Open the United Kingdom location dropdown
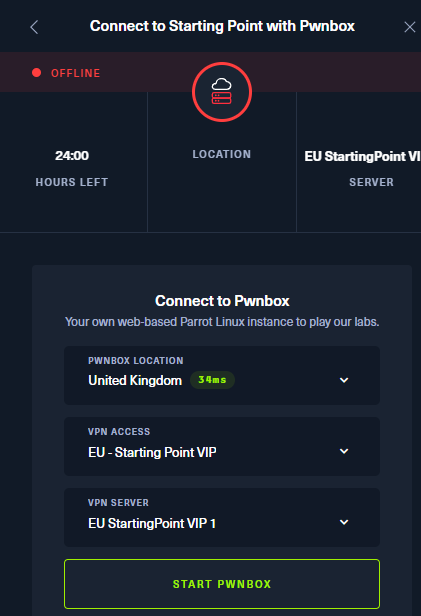The width and height of the screenshot is (421, 616). [222, 375]
